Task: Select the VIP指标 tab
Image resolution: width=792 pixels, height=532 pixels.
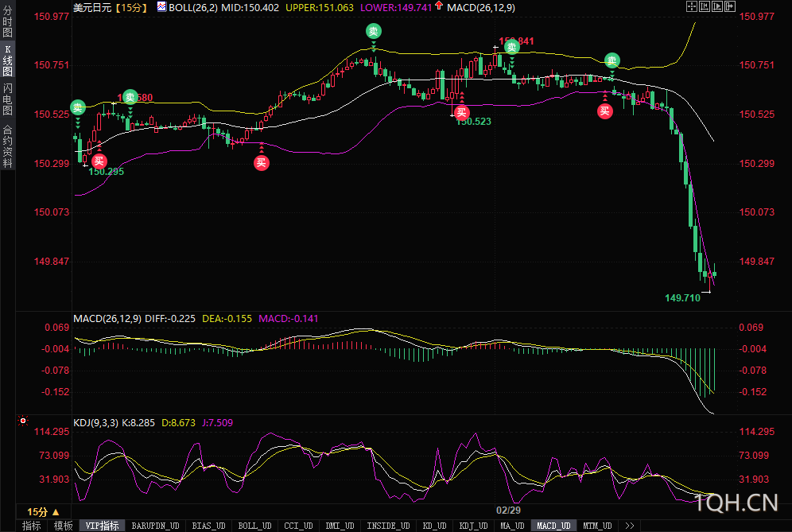Action: (102, 526)
